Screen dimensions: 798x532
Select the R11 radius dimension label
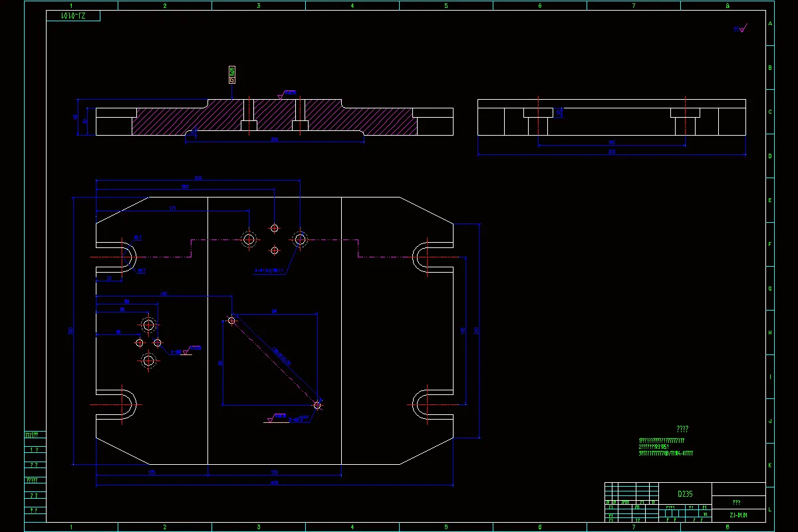pos(138,237)
